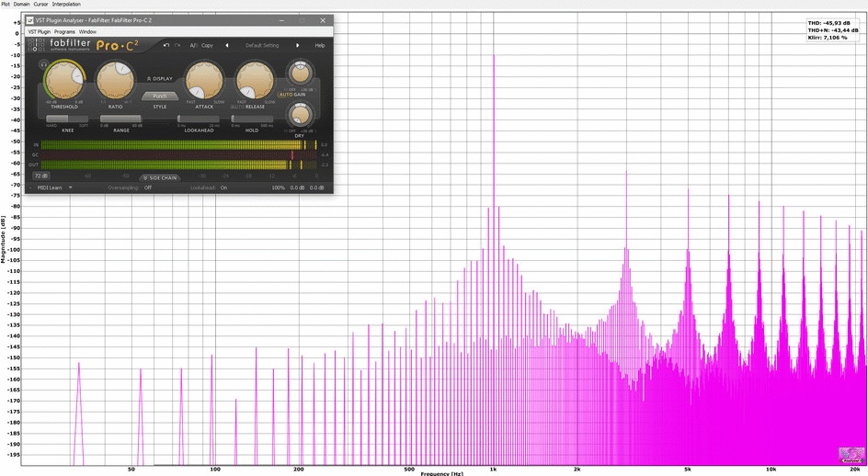Image resolution: width=868 pixels, height=476 pixels.
Task: Click the GC gain change meter
Action: pos(178,155)
